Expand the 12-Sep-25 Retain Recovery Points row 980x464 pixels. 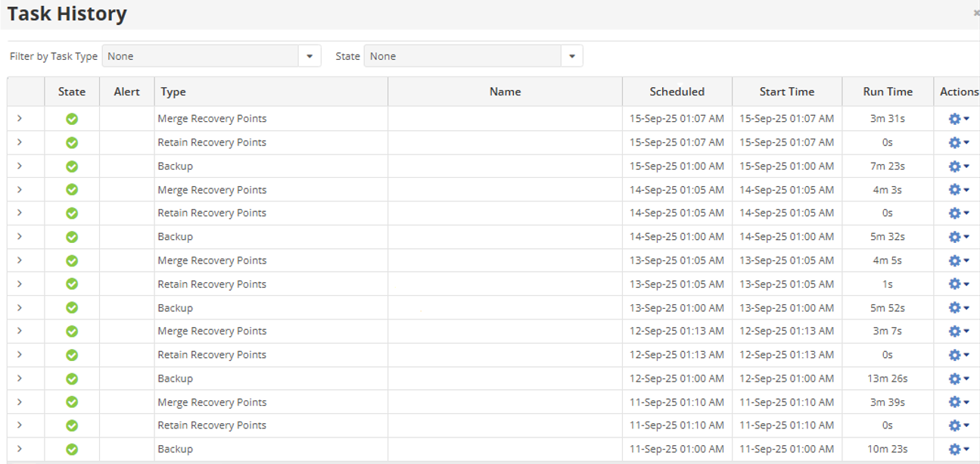pos(20,353)
